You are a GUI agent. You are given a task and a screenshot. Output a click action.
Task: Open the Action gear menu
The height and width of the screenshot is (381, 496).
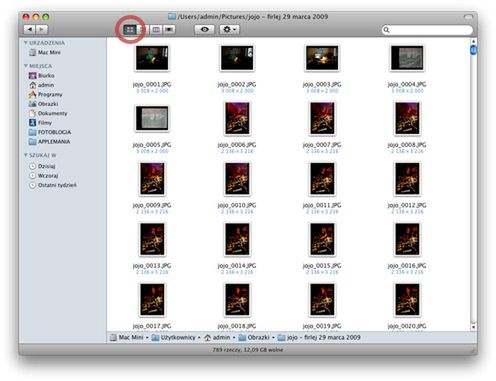pyautogui.click(x=229, y=30)
